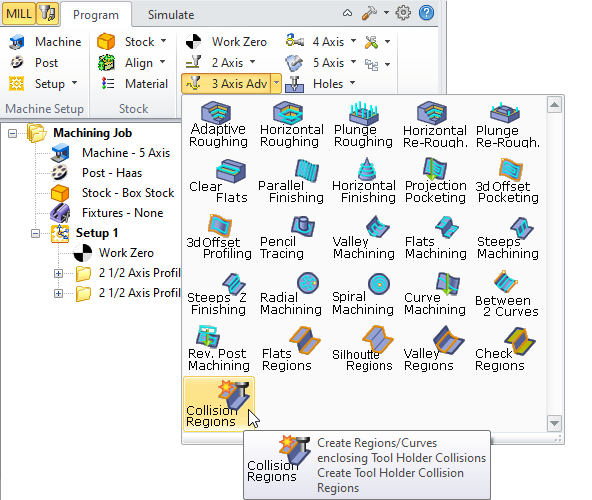Expand the first 2 1/2 Axis Profiling folder

pos(59,273)
